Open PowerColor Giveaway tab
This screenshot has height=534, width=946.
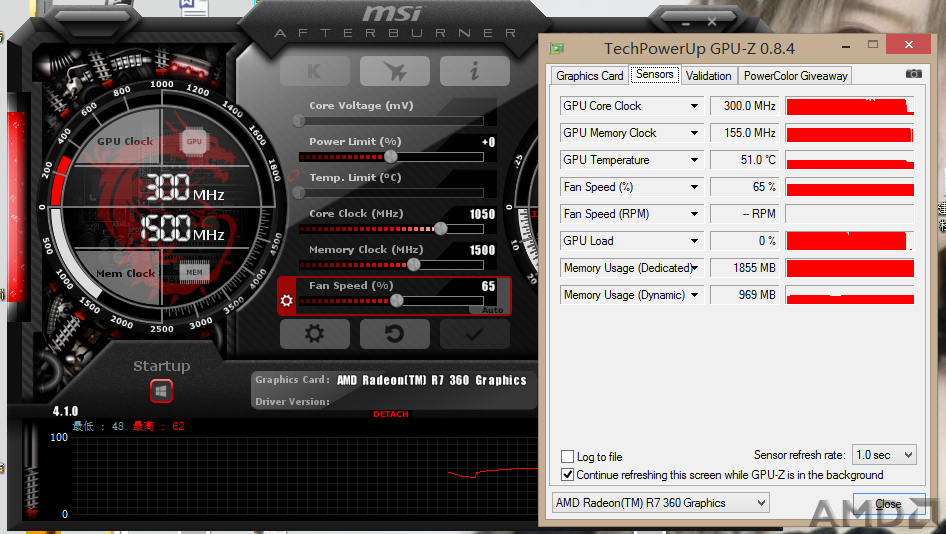point(795,76)
